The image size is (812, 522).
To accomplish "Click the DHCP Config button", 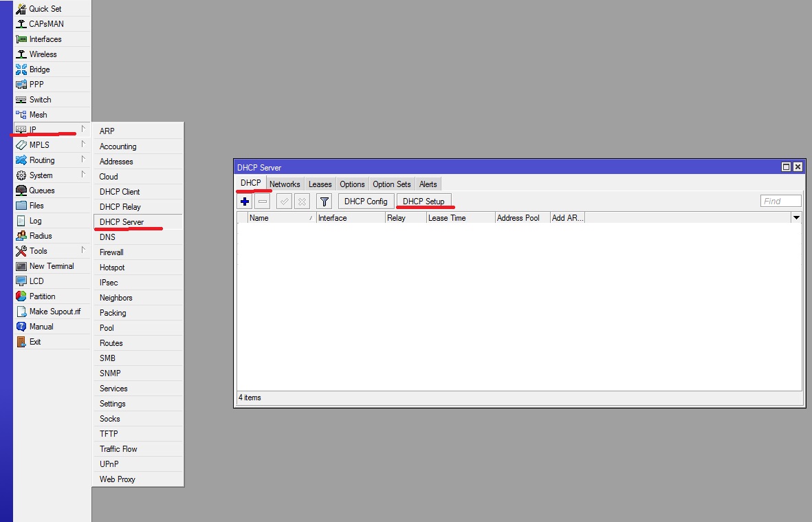I will coord(366,202).
